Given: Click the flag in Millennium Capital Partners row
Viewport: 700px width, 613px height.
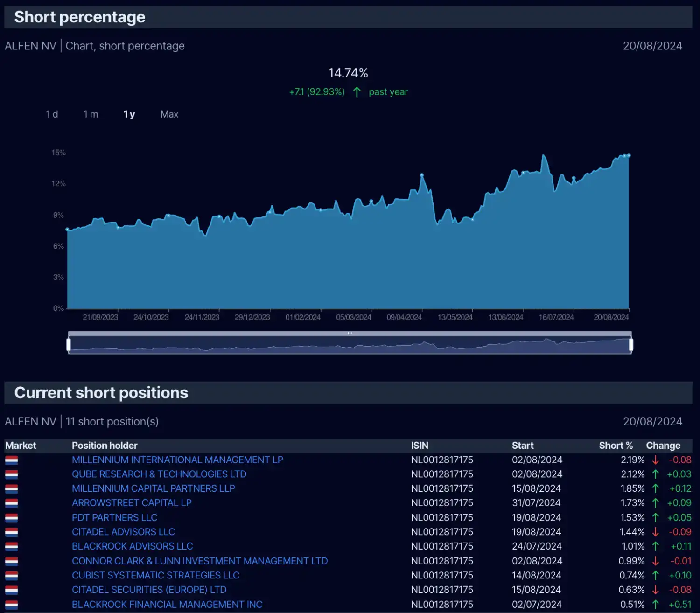Looking at the screenshot, I should [x=12, y=489].
